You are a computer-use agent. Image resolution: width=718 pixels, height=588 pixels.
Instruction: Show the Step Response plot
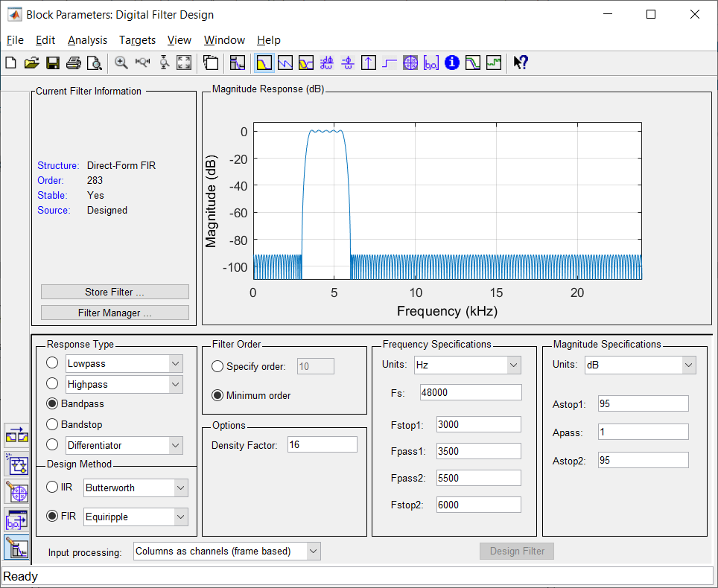pyautogui.click(x=389, y=63)
